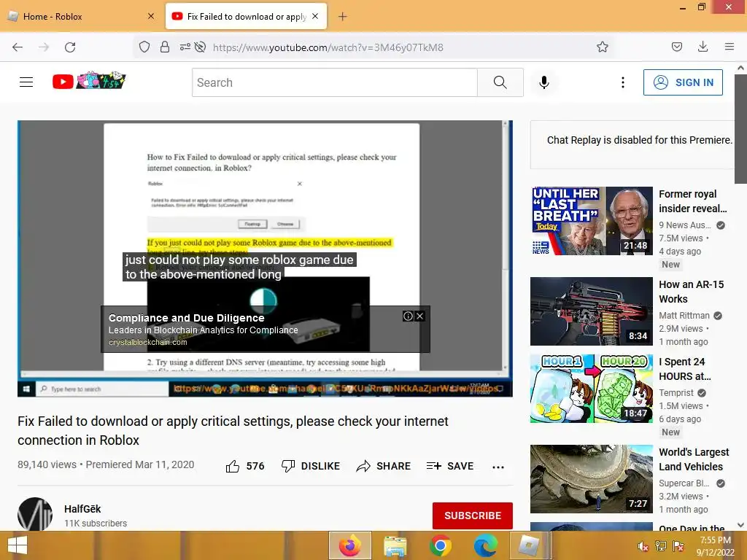Share this video
The width and height of the screenshot is (747, 560).
[x=384, y=466]
